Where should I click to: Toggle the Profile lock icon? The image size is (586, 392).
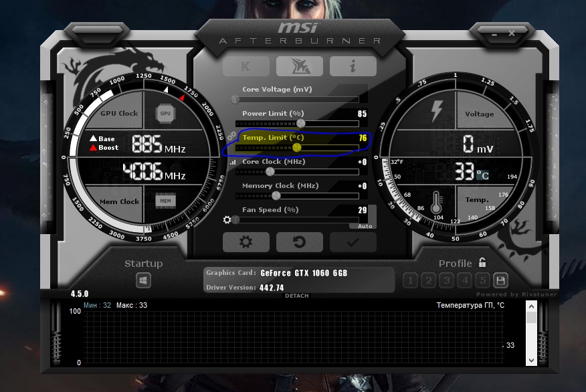[482, 262]
